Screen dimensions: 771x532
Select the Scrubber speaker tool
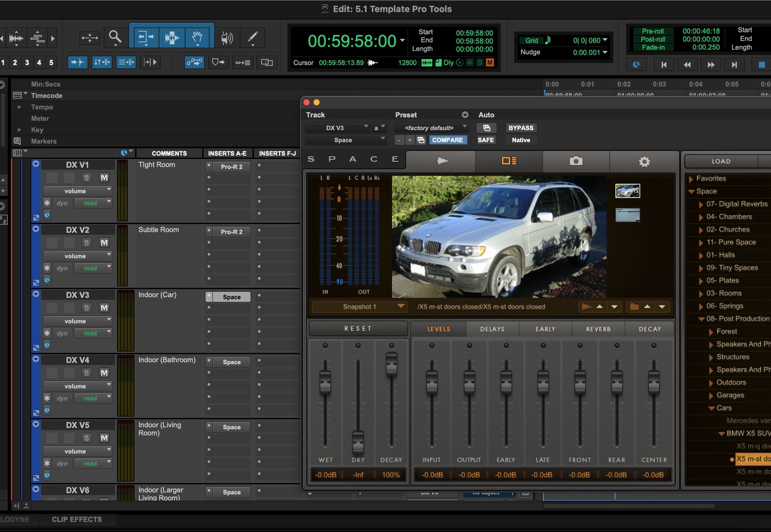point(227,37)
